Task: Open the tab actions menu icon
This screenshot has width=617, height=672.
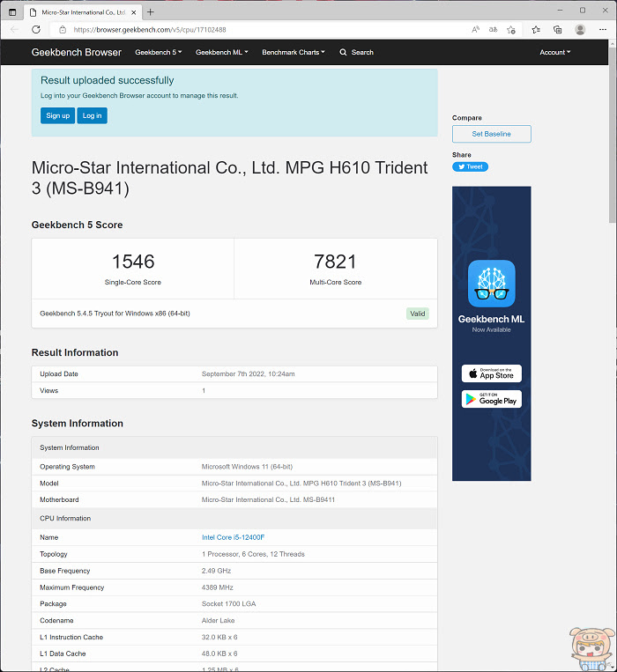Action: (x=12, y=12)
